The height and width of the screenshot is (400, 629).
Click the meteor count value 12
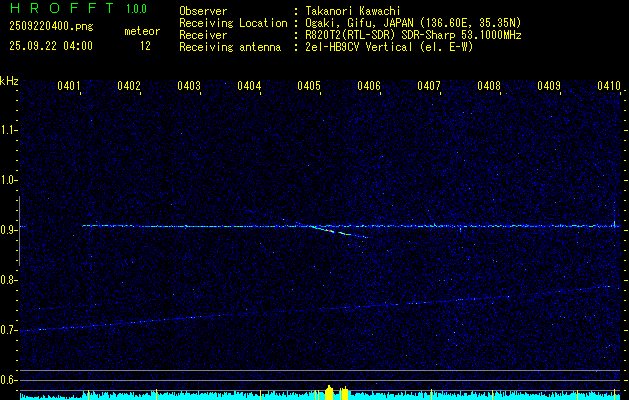pyautogui.click(x=145, y=46)
